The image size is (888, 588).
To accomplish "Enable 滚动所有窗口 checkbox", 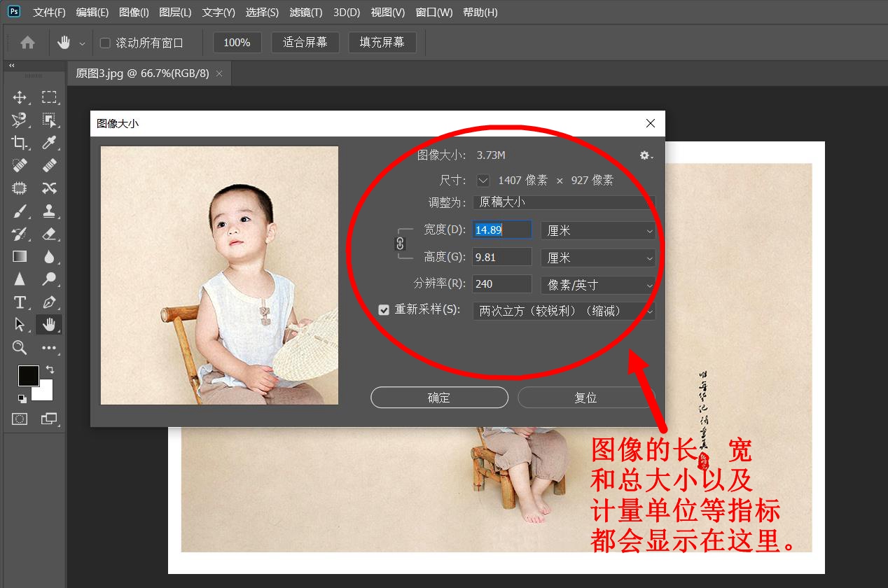I will (104, 42).
